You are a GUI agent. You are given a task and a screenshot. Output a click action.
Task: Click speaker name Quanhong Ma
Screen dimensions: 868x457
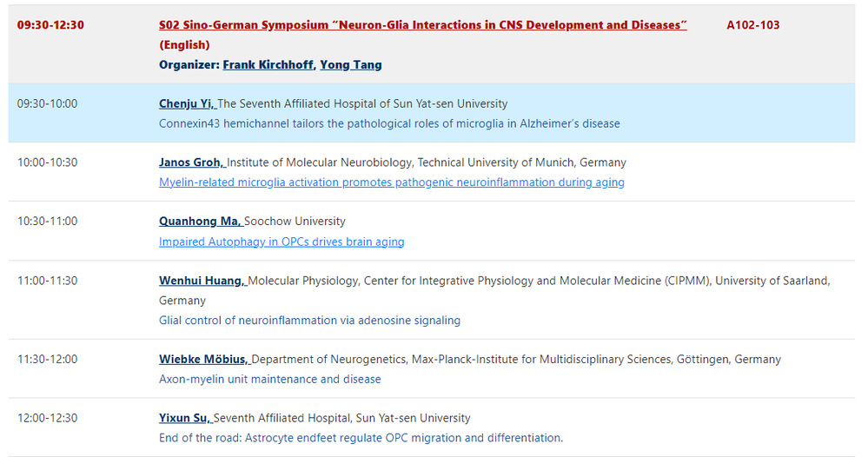coord(200,222)
